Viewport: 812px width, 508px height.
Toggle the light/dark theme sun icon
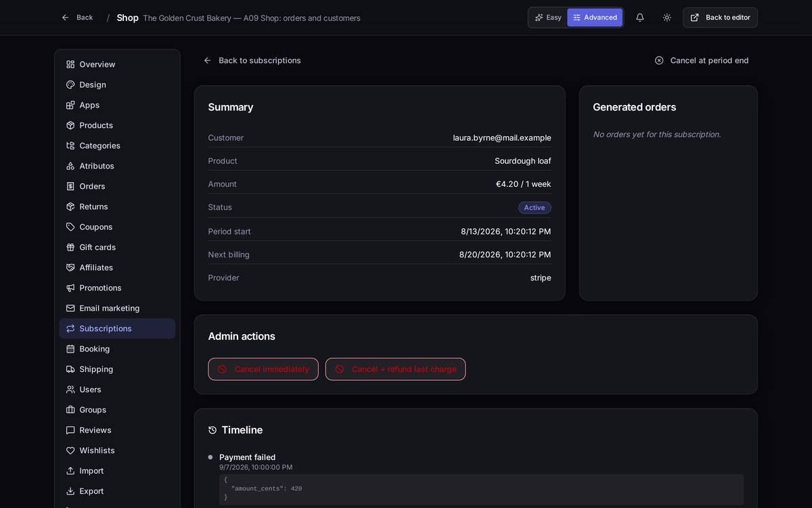click(x=667, y=18)
